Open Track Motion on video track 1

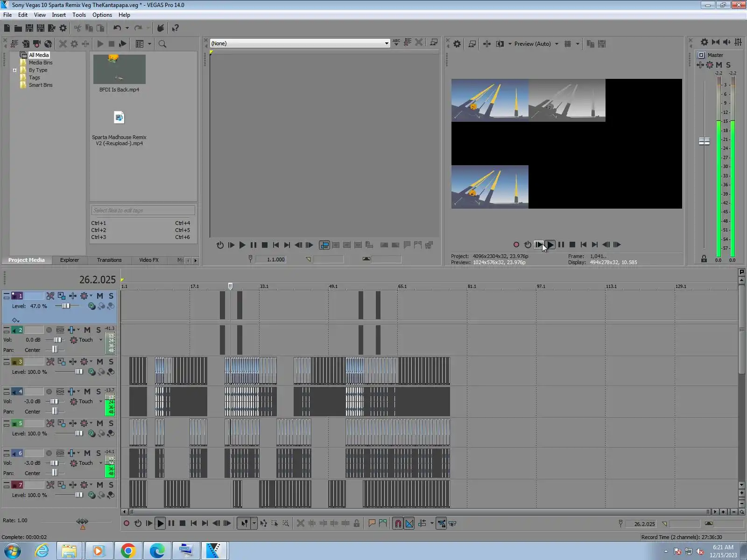coord(62,296)
